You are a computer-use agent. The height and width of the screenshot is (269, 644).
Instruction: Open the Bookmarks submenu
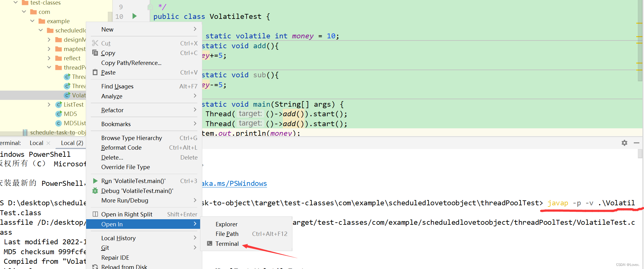(x=144, y=124)
